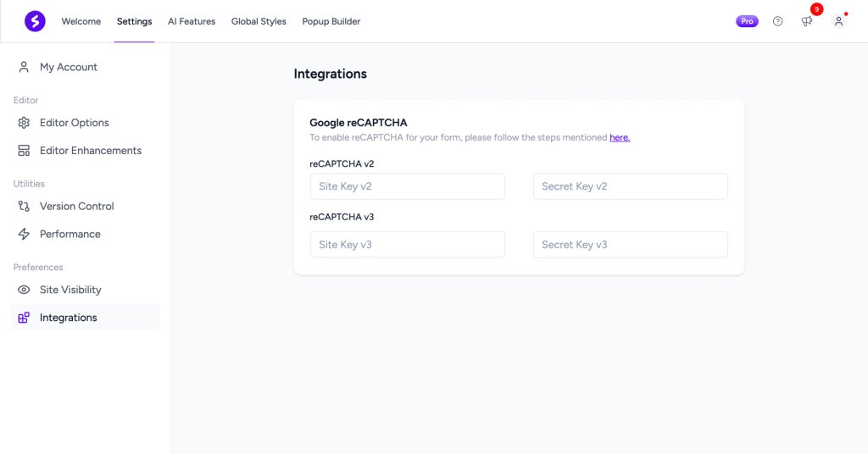Click the user profile icon
The height and width of the screenshot is (454, 868).
[x=838, y=21]
